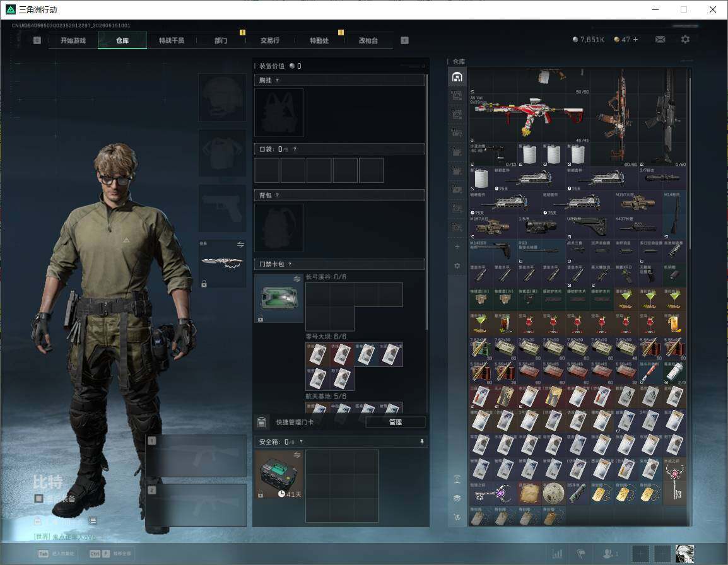Select the orange camo vertical rifle
The height and width of the screenshot is (565, 728).
click(x=614, y=117)
